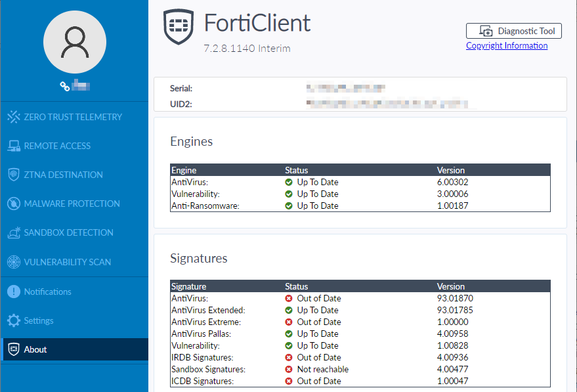Select About in the sidebar

coord(35,349)
